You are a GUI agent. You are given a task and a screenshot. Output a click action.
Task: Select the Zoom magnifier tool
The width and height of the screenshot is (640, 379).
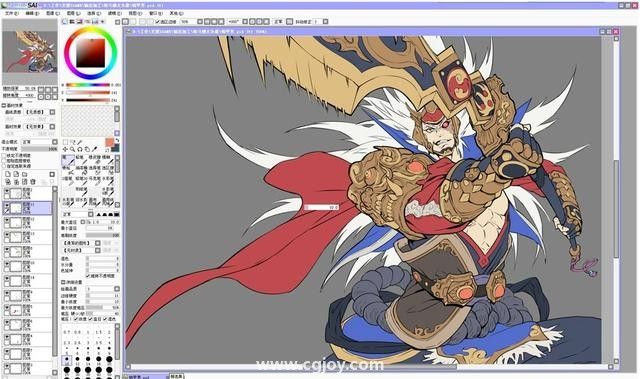[72, 149]
